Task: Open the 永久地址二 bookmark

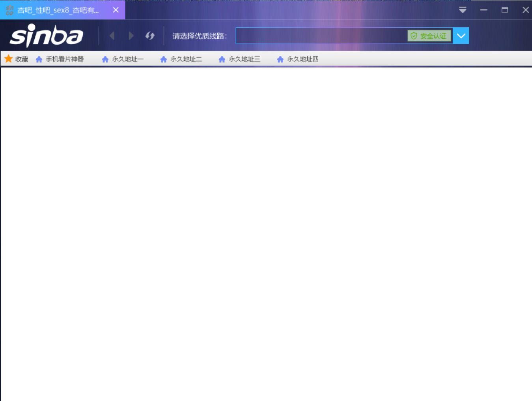Action: (x=181, y=59)
